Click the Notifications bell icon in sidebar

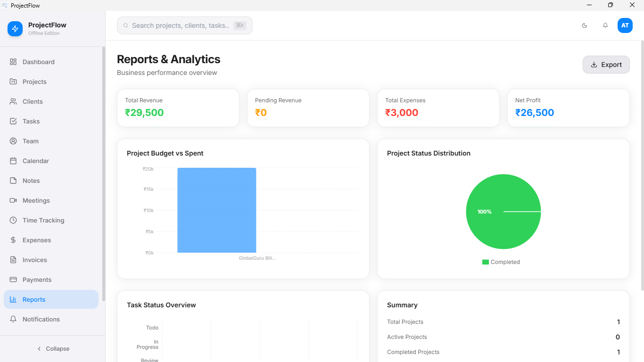[x=13, y=319]
